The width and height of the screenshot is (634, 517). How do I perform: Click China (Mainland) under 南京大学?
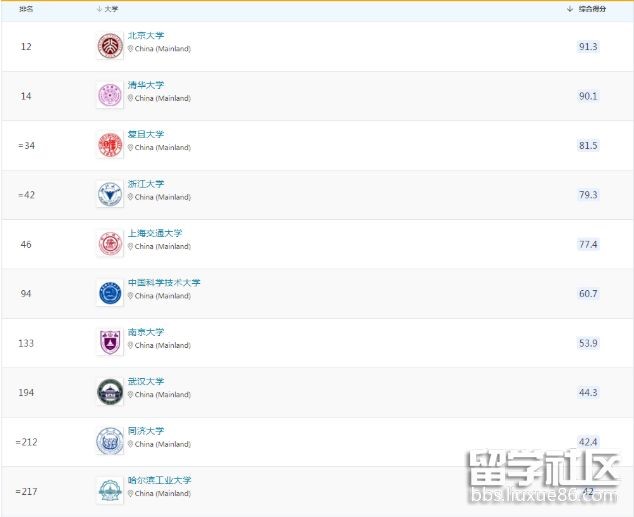point(163,345)
